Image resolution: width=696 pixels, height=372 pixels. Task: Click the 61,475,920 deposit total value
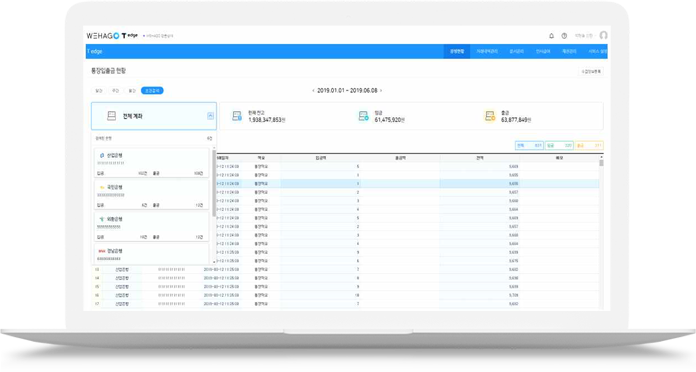click(x=389, y=120)
